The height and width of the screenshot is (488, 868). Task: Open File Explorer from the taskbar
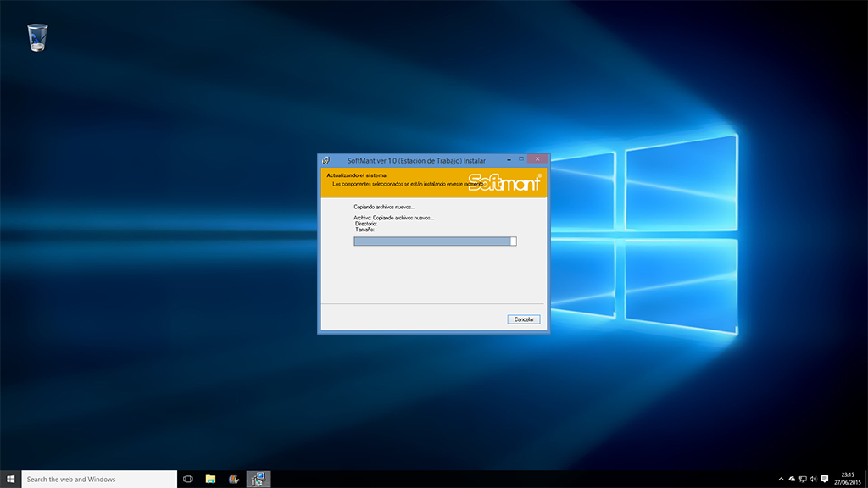click(x=210, y=479)
